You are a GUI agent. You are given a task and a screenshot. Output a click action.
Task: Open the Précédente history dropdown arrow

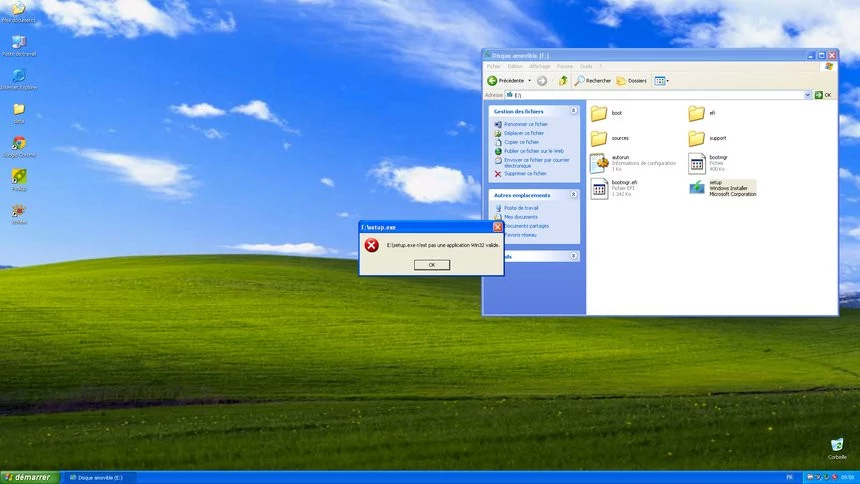[x=529, y=81]
